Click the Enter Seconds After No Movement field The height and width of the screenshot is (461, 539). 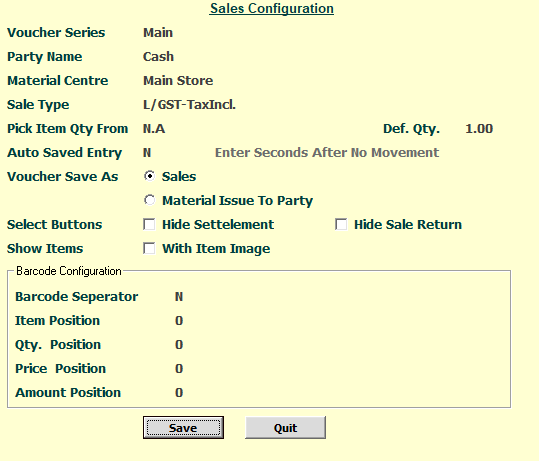coord(327,153)
